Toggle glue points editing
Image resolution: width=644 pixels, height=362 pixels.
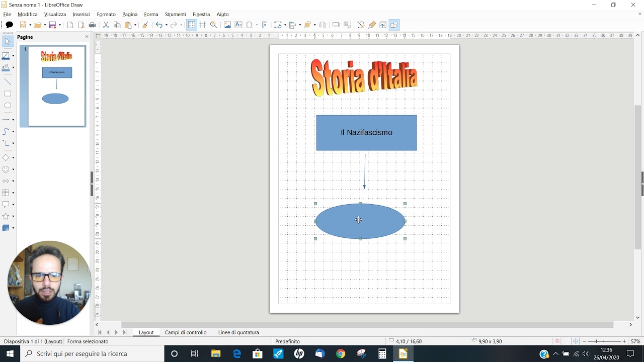[x=372, y=25]
